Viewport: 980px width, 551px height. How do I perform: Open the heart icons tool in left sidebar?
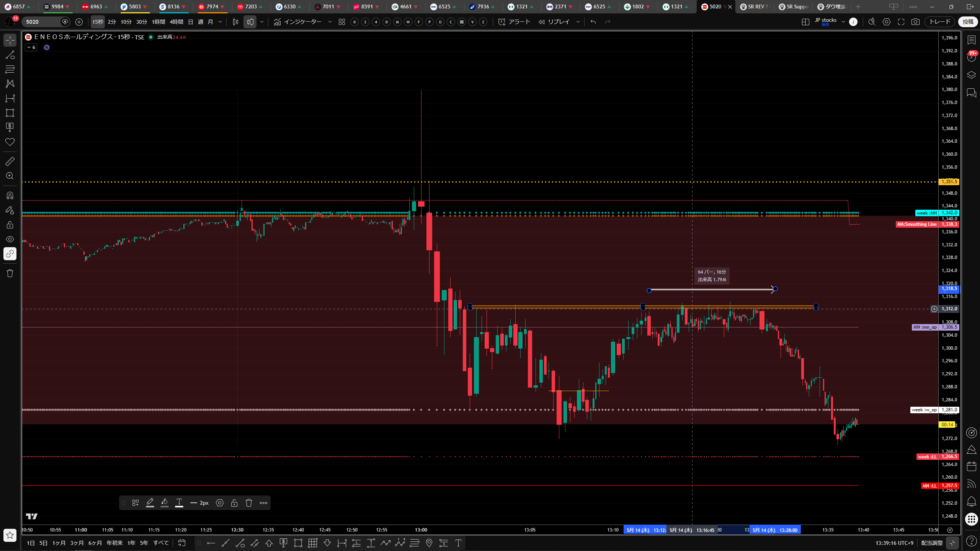coord(10,142)
